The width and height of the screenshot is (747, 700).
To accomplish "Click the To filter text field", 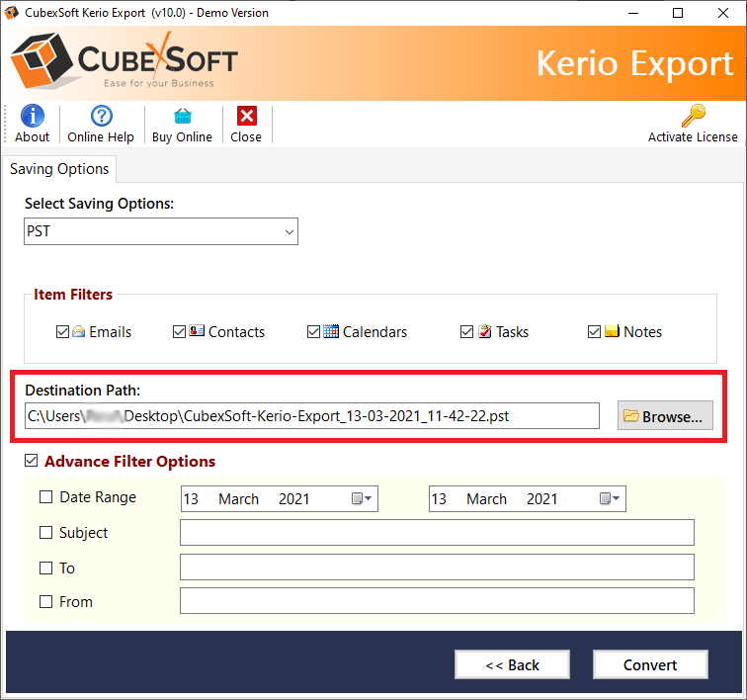I will [437, 567].
